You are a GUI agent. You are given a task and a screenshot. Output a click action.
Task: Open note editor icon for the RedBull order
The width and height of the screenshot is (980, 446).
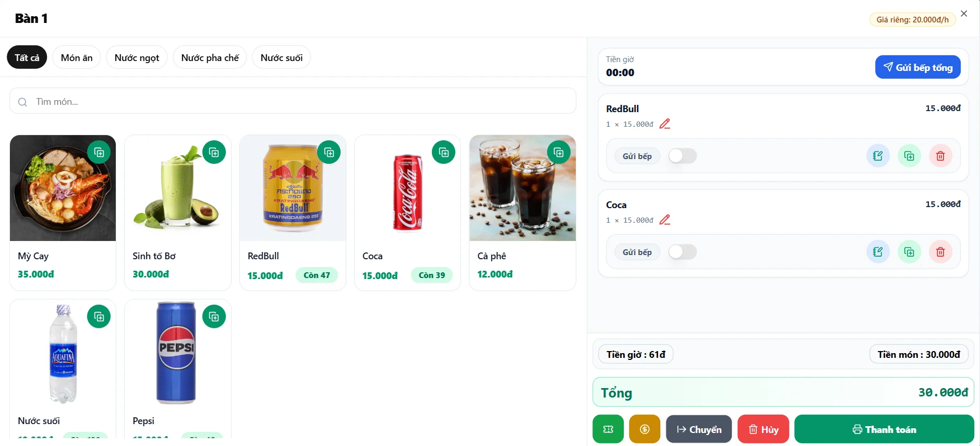click(878, 156)
